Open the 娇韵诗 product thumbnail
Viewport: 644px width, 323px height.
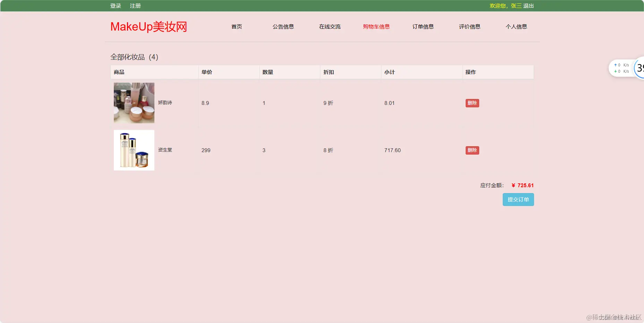click(x=134, y=103)
